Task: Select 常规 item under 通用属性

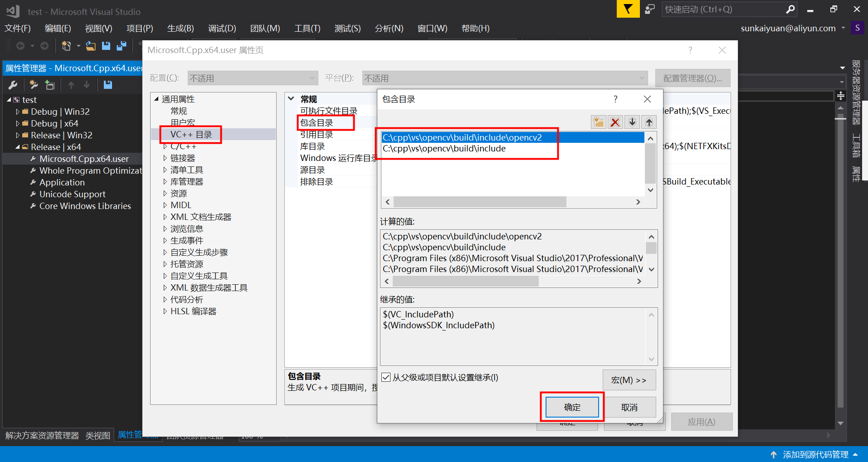Action: (x=179, y=111)
